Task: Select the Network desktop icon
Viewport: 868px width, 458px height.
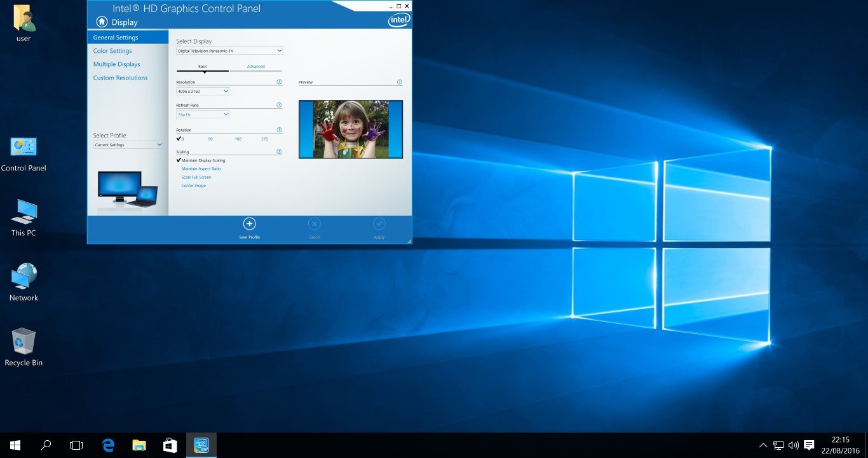Action: 24,283
